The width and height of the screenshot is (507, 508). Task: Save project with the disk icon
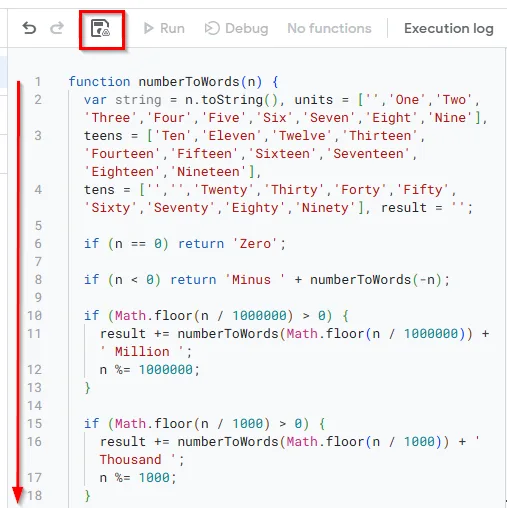point(100,28)
